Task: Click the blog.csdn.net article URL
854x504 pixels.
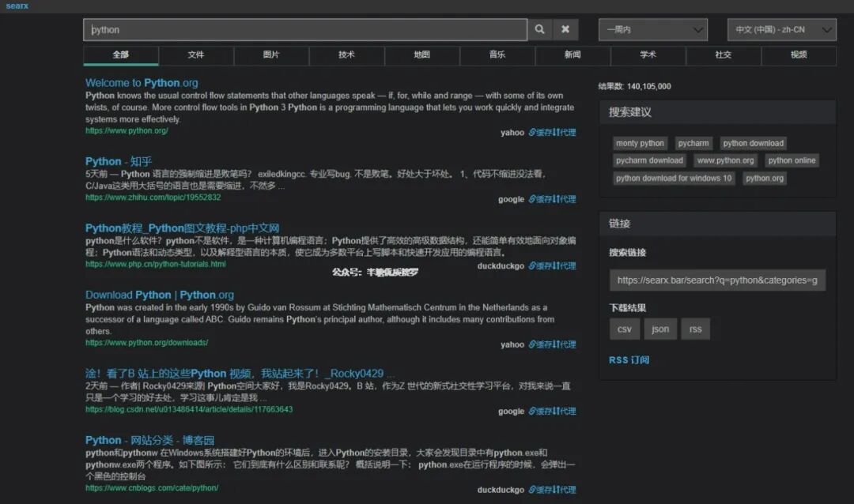Action: coord(189,409)
